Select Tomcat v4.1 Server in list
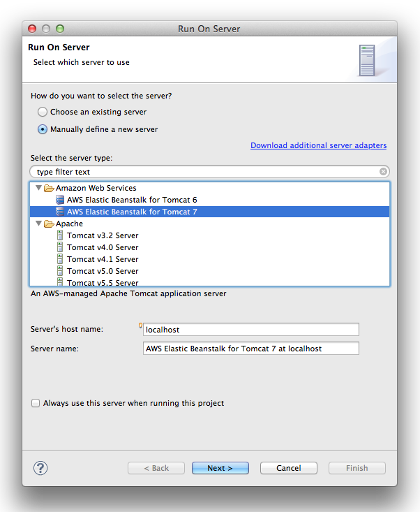Image resolution: width=420 pixels, height=512 pixels. point(103,259)
